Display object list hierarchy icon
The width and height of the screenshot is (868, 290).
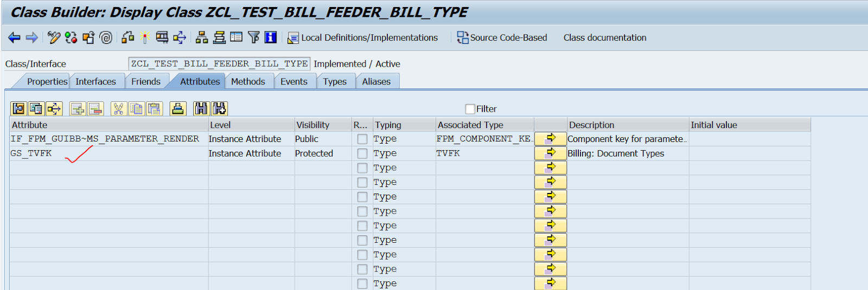pyautogui.click(x=202, y=37)
